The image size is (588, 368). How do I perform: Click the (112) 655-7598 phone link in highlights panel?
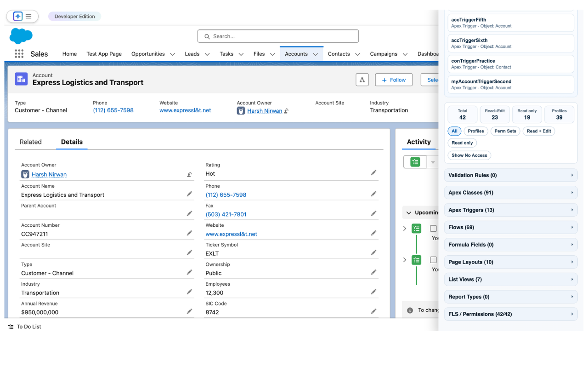[x=113, y=110]
